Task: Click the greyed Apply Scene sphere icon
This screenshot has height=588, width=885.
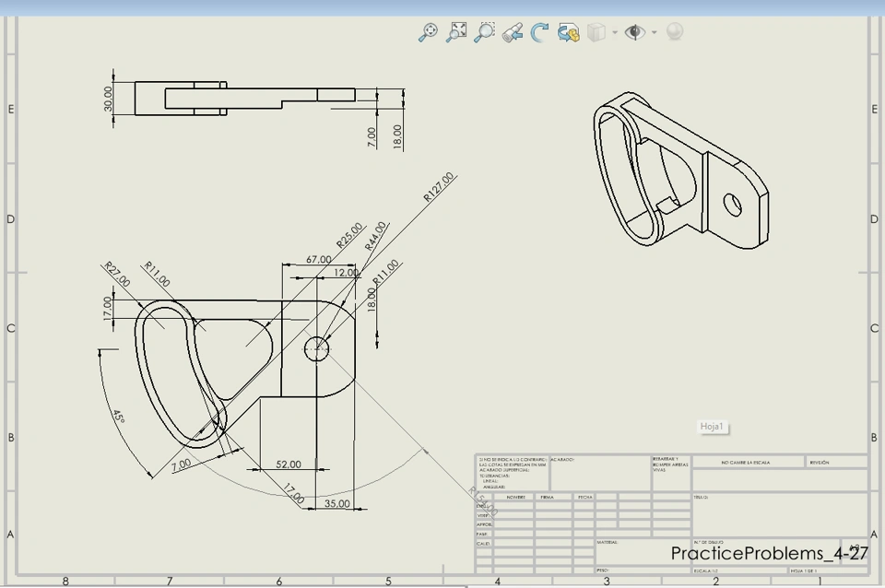Action: pyautogui.click(x=675, y=31)
